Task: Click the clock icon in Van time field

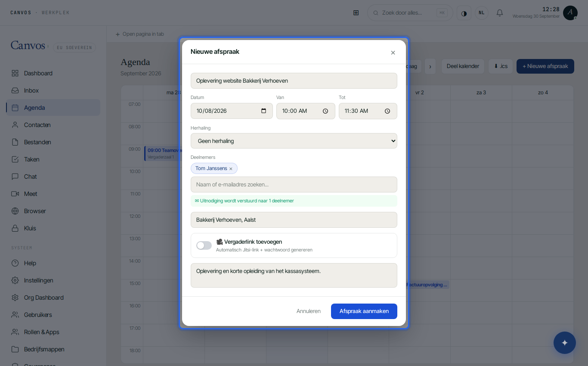Action: pos(325,111)
